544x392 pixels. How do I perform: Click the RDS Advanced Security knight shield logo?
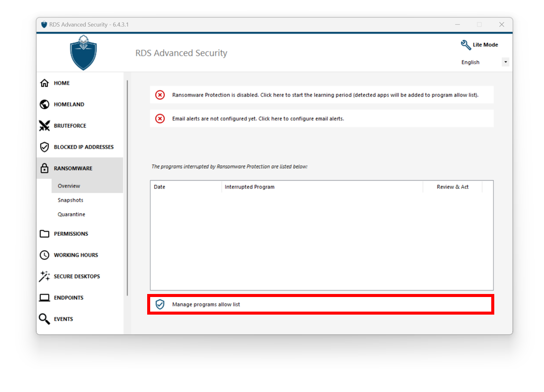click(x=83, y=53)
